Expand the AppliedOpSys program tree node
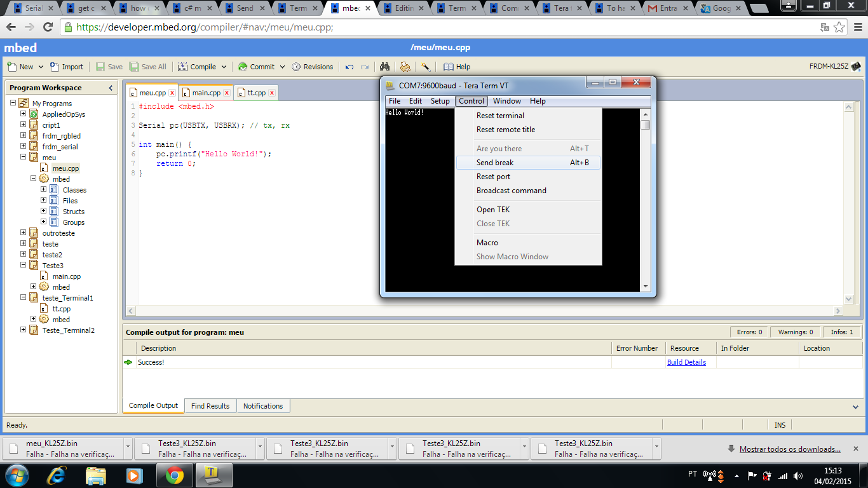Viewport: 868px width, 488px height. (x=24, y=114)
